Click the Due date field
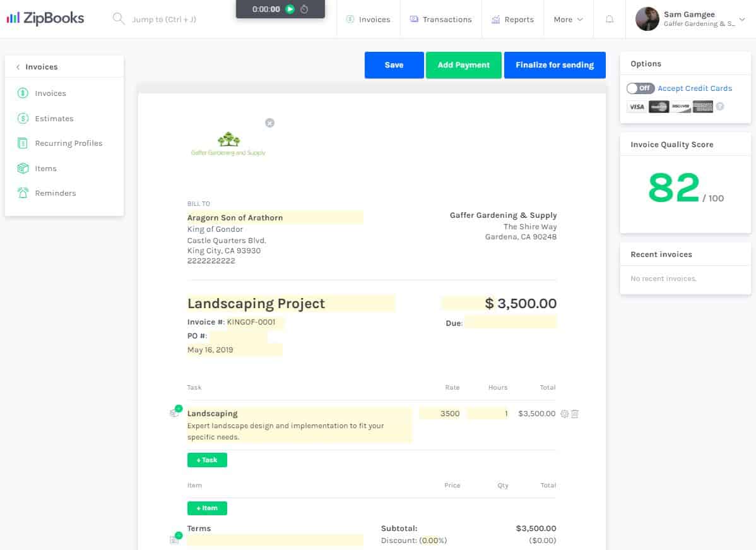The image size is (756, 550). point(511,322)
